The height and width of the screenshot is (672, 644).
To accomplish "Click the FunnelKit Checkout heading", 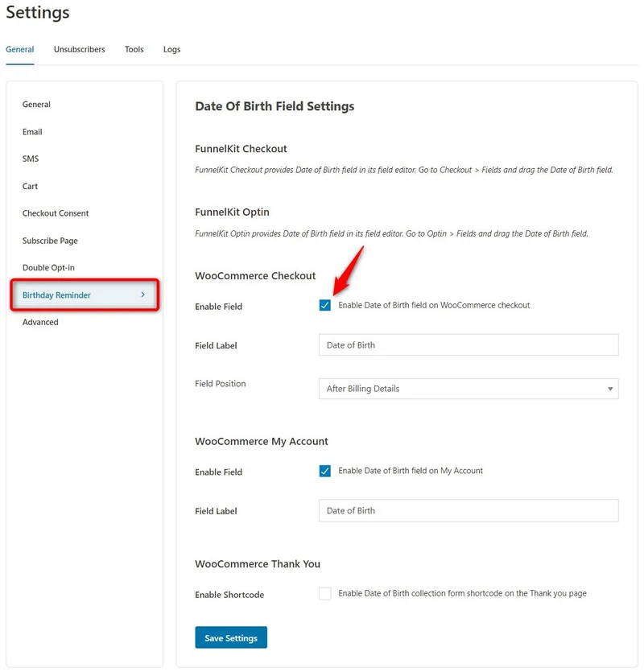I will pos(241,149).
